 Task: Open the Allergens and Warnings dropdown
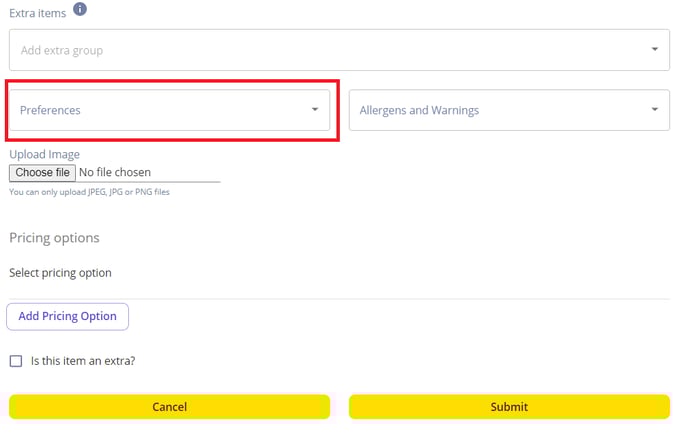coord(509,110)
